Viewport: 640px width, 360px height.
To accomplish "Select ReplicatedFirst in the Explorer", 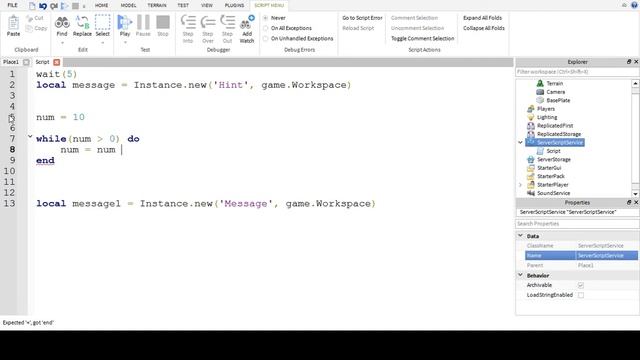I will 555,126.
